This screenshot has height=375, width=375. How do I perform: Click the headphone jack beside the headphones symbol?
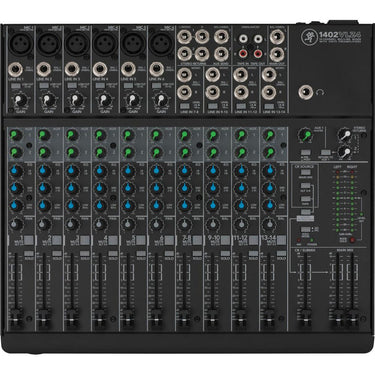(x=305, y=92)
